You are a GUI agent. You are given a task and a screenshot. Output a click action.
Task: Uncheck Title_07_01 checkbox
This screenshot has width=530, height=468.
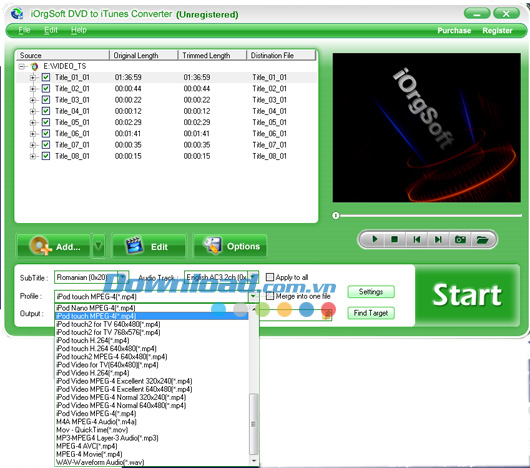(x=46, y=145)
